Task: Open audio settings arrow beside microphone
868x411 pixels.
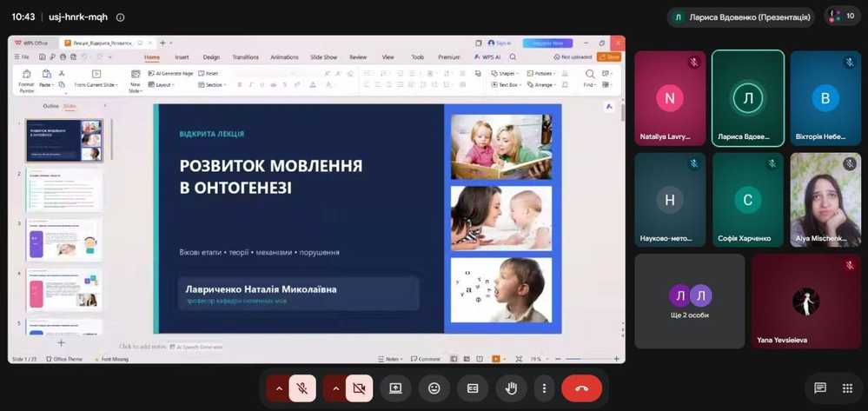Action: tap(279, 388)
